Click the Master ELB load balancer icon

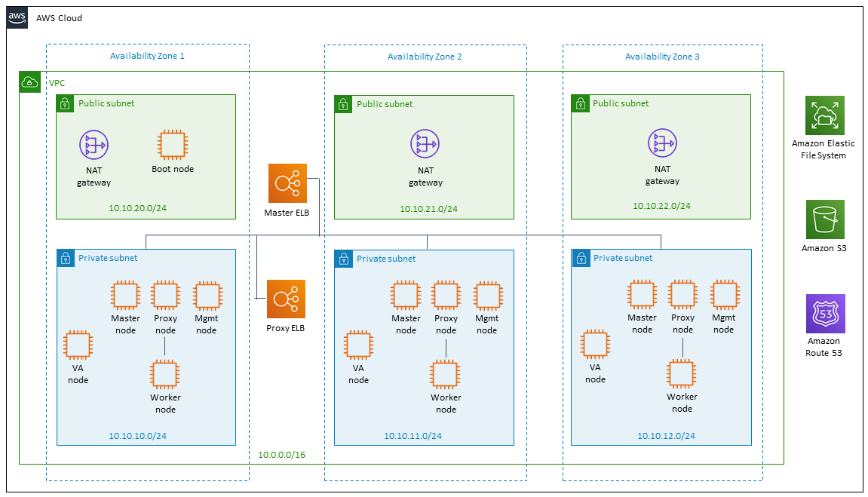[x=287, y=183]
